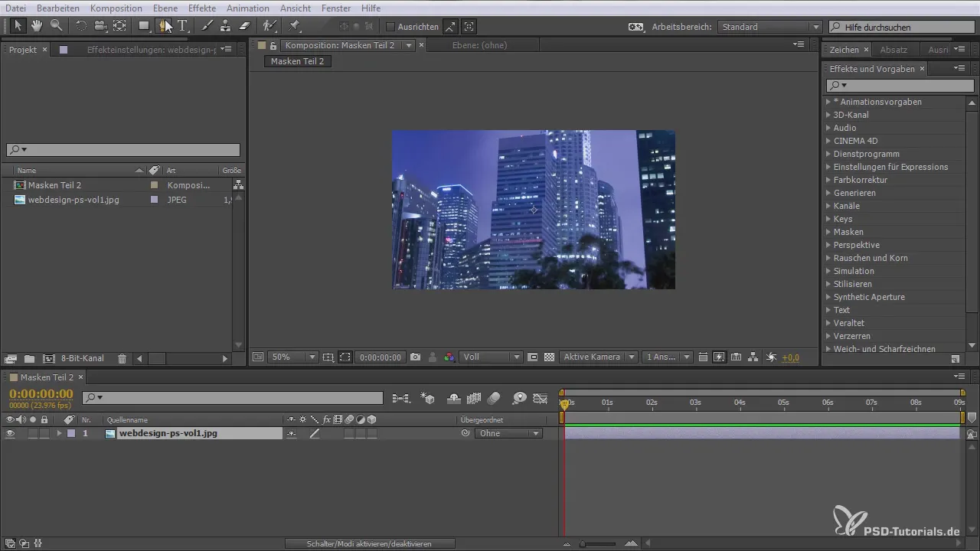Toggle the transparency grid button

point(549,357)
